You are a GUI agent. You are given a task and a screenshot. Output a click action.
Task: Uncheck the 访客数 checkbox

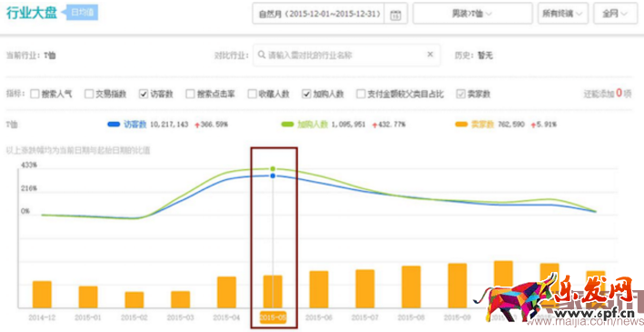coord(144,95)
